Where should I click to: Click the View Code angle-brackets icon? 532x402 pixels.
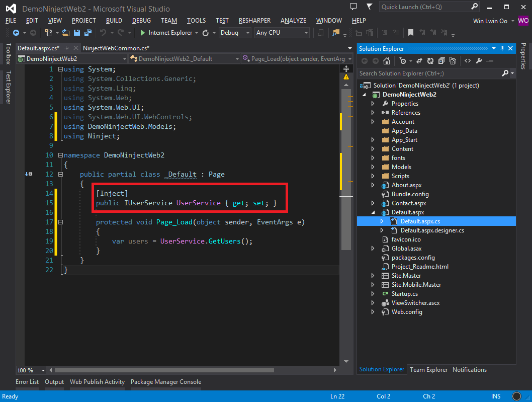coord(468,61)
